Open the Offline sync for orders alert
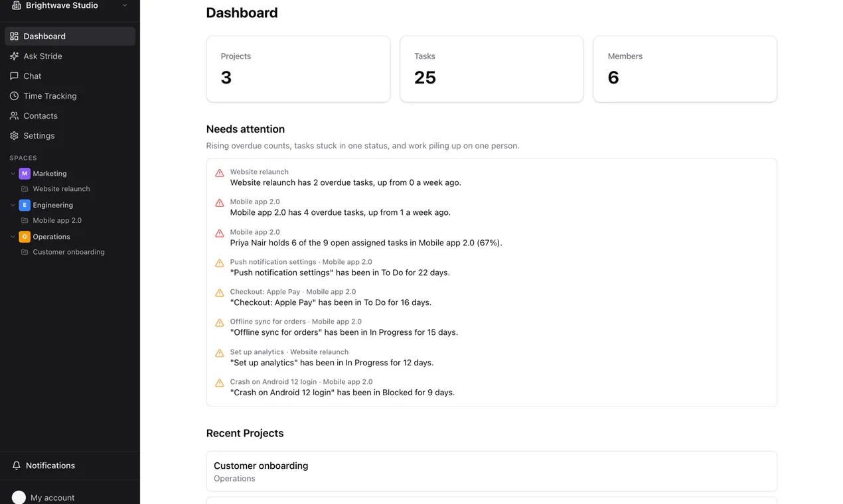This screenshot has height=504, width=843. 491,327
